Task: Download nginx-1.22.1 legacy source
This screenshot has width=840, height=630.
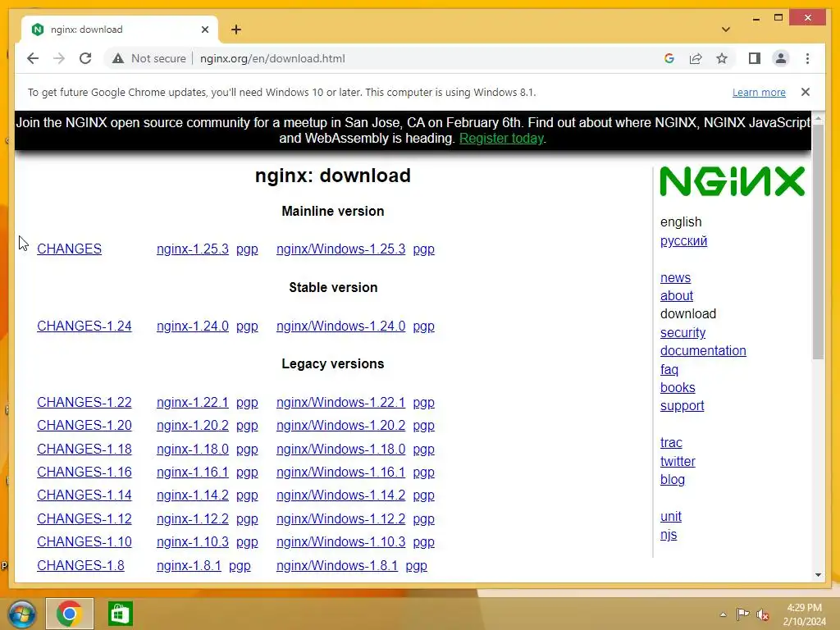Action: point(192,402)
